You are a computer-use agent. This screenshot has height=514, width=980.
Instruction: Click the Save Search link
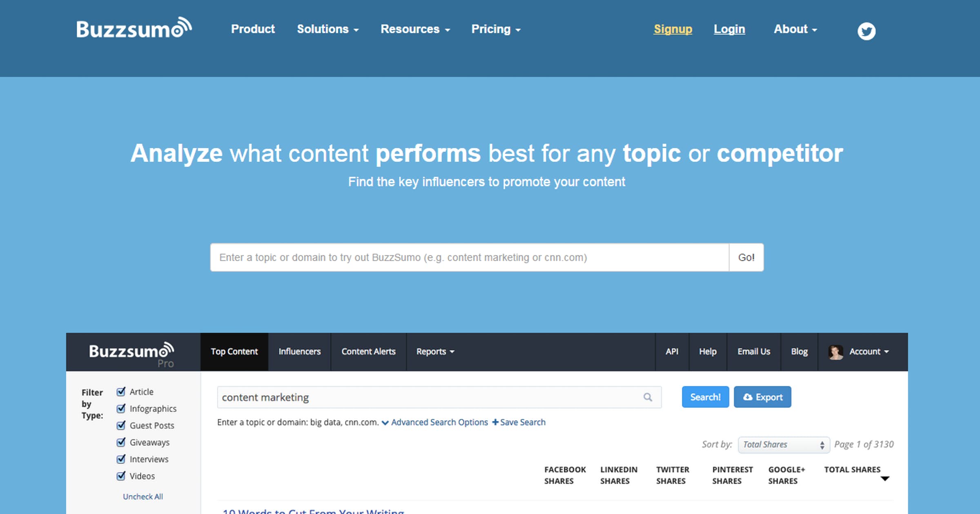(519, 422)
